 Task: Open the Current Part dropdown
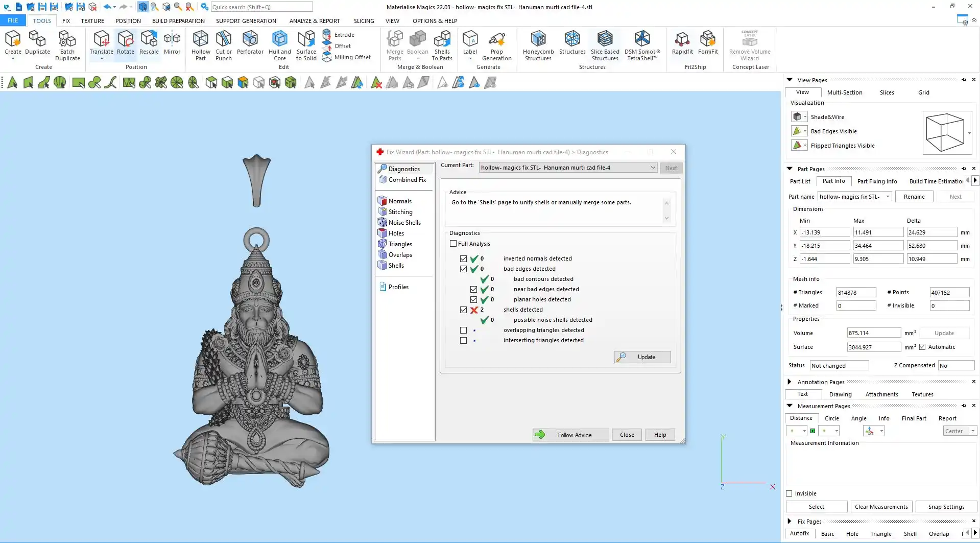(x=653, y=168)
